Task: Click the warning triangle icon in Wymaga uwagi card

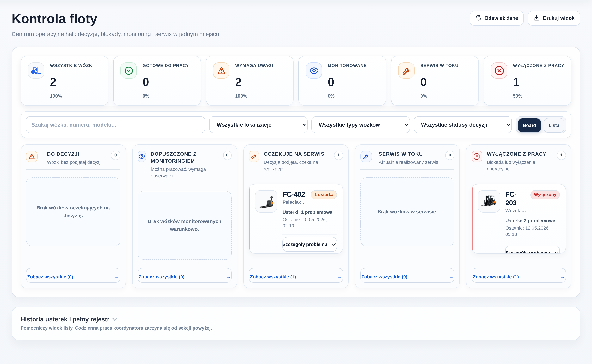Action: (x=221, y=70)
